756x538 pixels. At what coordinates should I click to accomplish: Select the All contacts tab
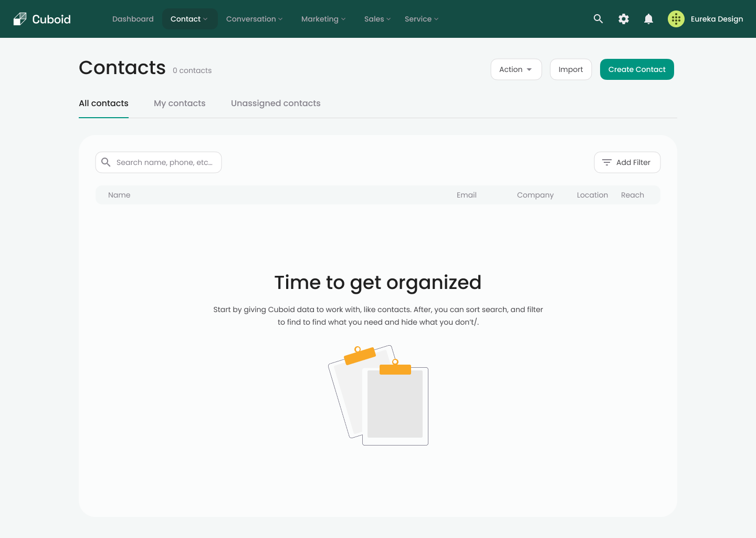[103, 104]
